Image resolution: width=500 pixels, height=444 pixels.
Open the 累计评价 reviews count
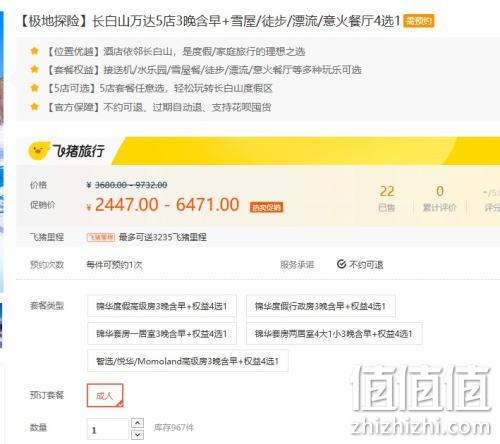pos(439,199)
